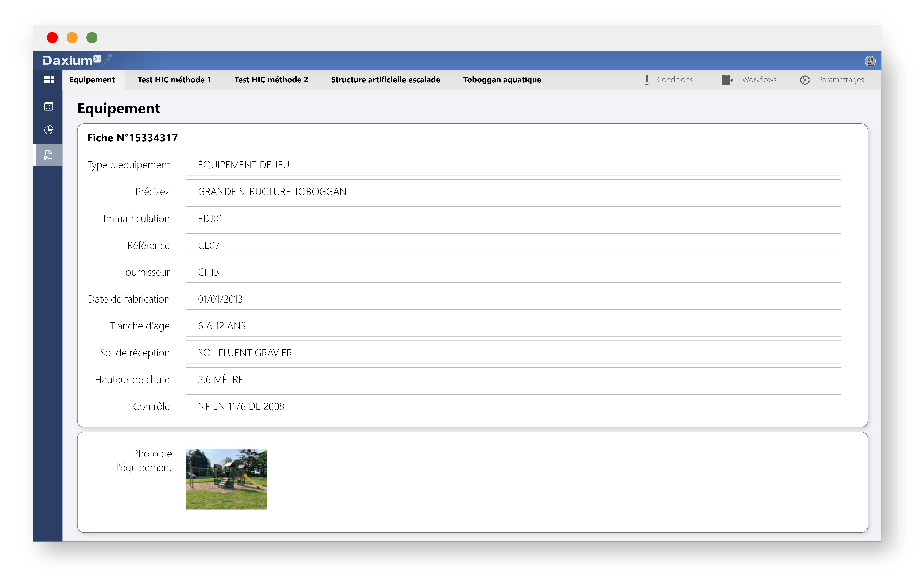Viewport: 924px width, 584px height.
Task: Click the Référence label
Action: [x=148, y=245]
